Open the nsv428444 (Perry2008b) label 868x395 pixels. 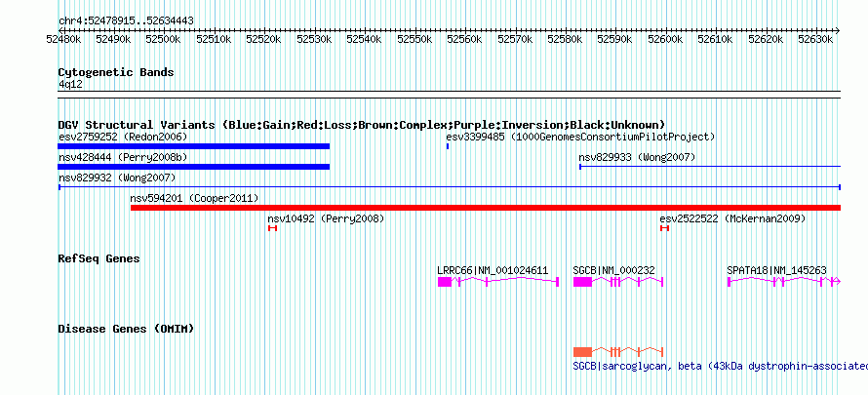click(x=123, y=157)
